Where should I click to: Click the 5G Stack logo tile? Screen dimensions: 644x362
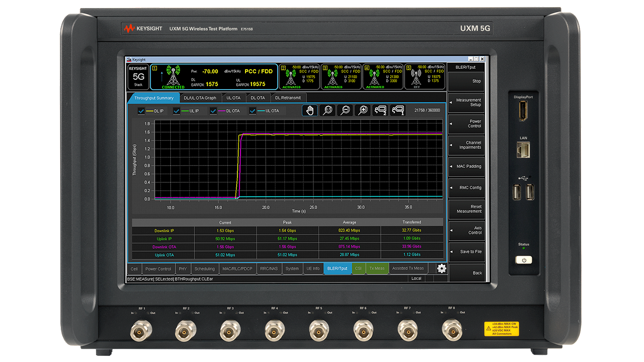(138, 77)
